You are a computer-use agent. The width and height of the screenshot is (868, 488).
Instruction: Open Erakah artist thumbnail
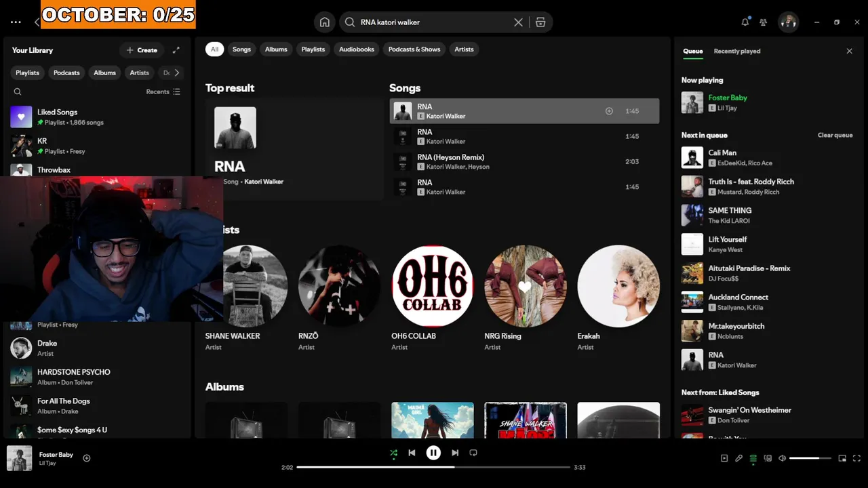[618, 286]
